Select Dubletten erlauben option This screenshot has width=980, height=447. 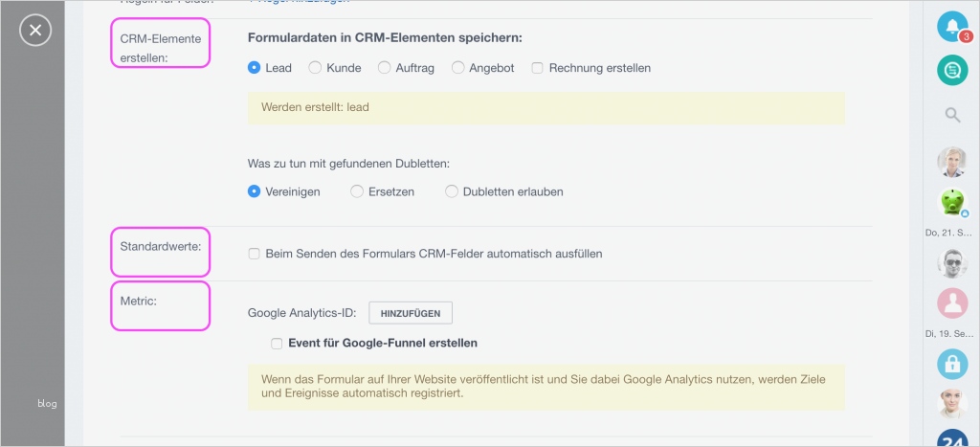(453, 191)
